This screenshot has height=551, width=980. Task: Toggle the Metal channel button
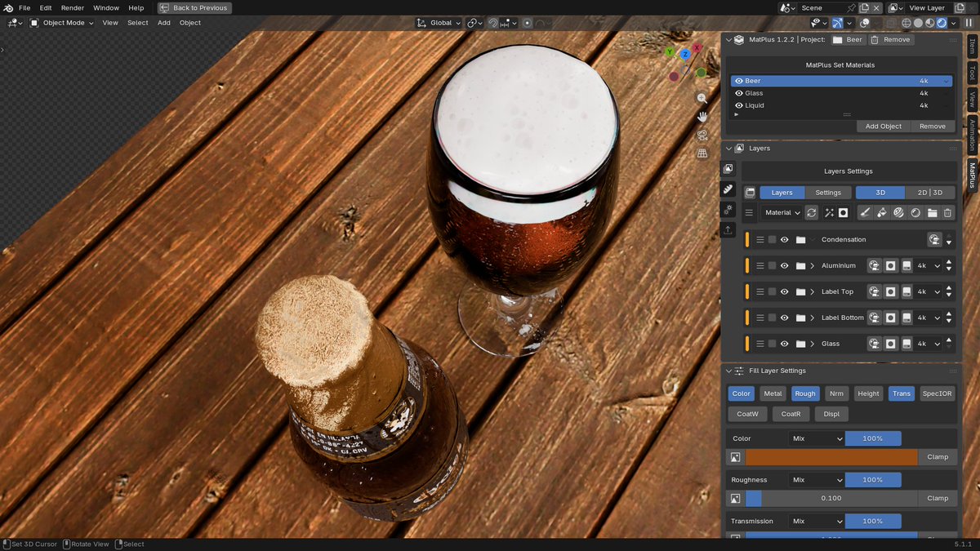773,393
